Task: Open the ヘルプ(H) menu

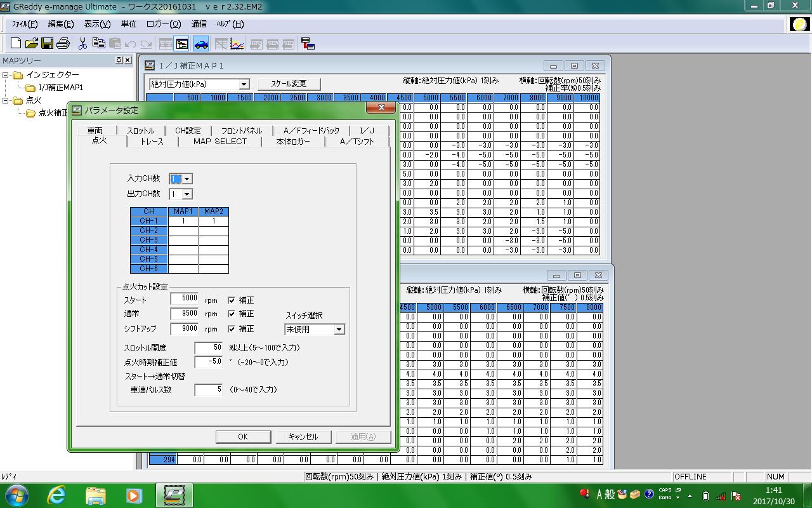Action: coord(230,24)
